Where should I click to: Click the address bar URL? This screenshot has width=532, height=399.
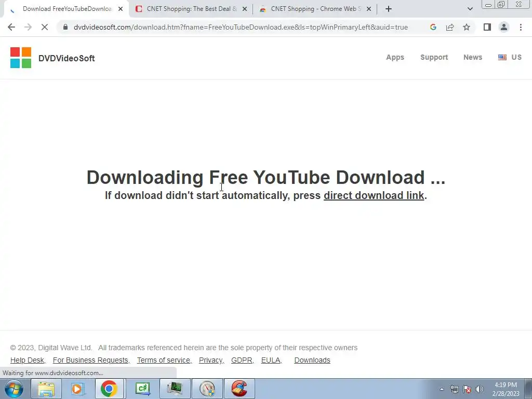pyautogui.click(x=241, y=27)
